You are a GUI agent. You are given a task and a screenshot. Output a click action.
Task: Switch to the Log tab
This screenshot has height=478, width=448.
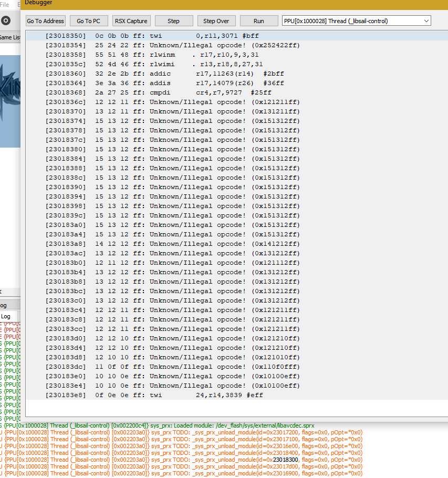click(x=7, y=316)
